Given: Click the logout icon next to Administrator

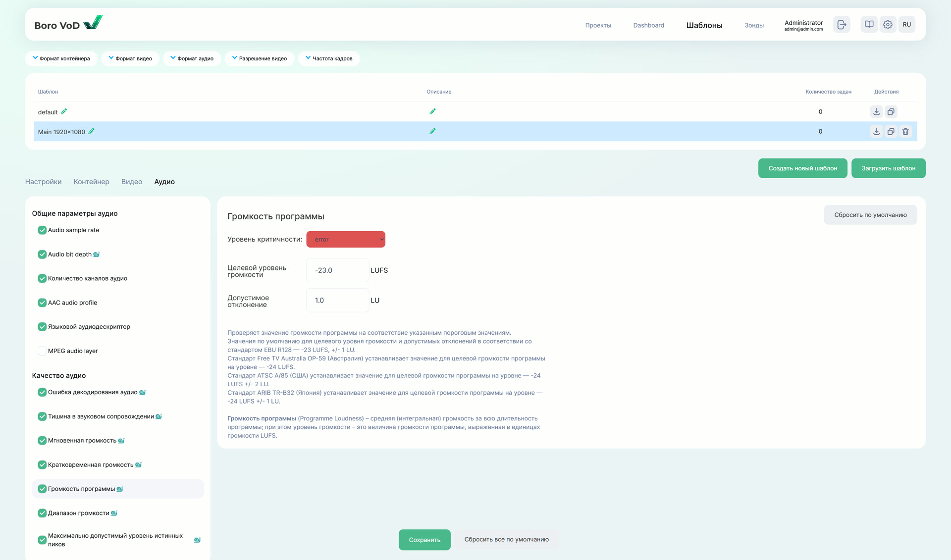Looking at the screenshot, I should (842, 24).
